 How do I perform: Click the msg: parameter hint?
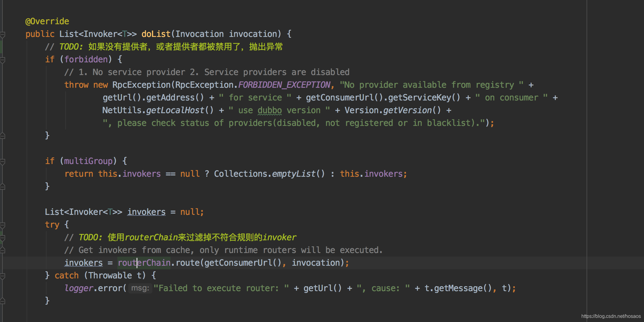pyautogui.click(x=140, y=288)
